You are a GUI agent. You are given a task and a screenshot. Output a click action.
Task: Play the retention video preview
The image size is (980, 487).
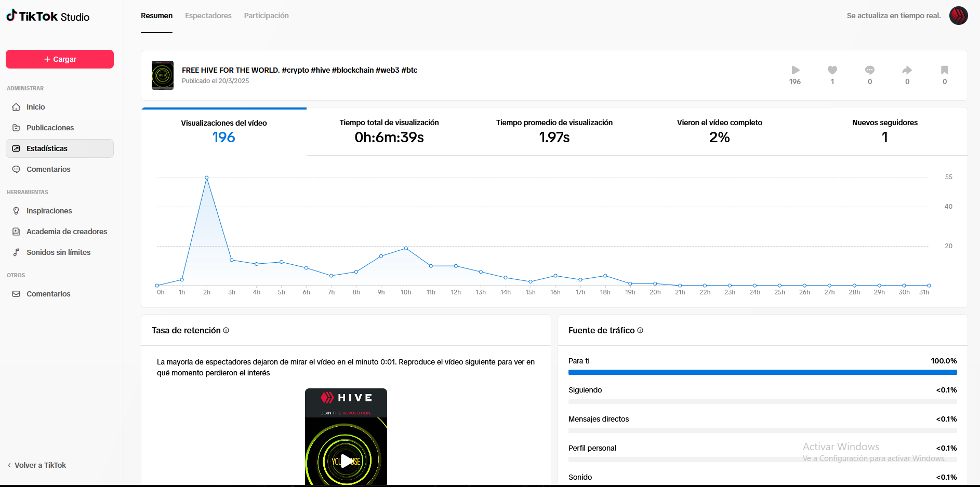coord(346,461)
